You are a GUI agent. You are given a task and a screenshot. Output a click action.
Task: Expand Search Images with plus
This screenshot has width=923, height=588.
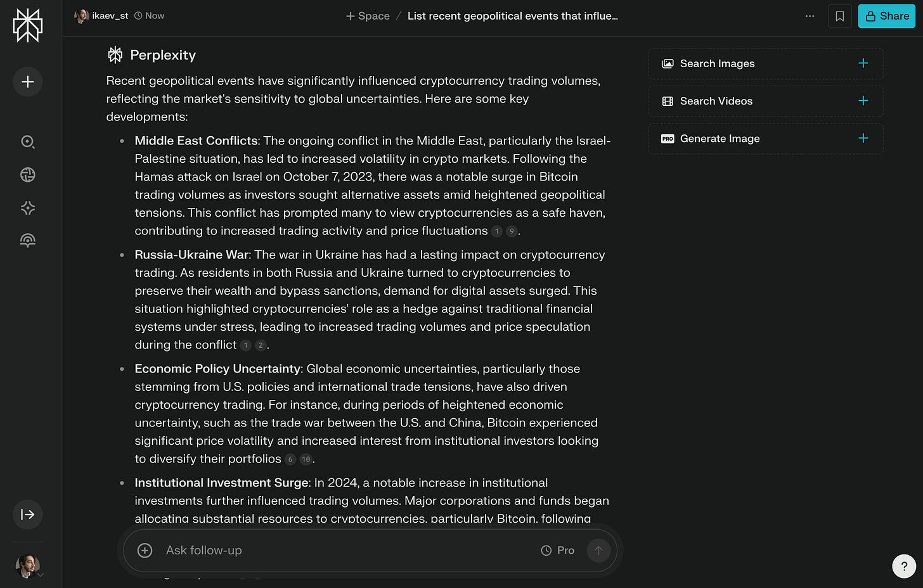[863, 63]
